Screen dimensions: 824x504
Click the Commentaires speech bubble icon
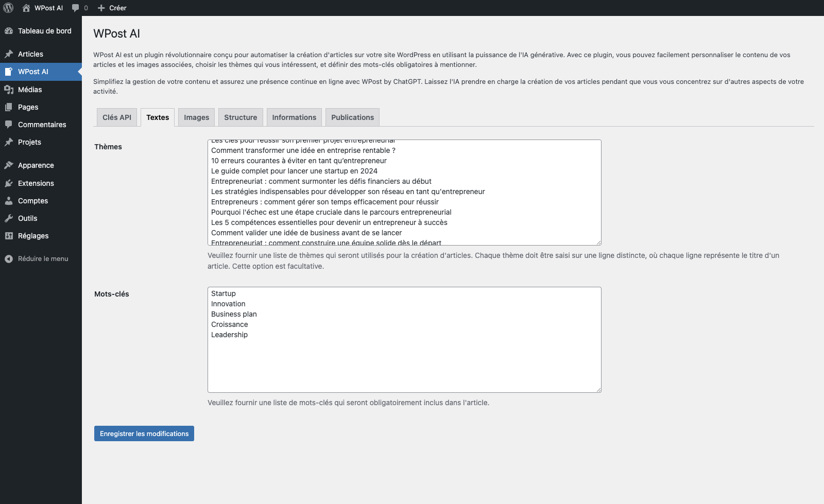(9, 125)
